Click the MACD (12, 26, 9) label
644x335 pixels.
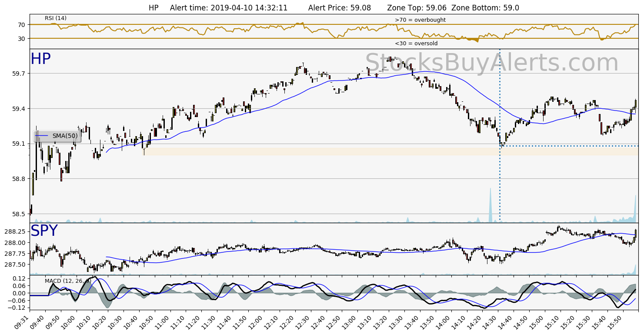click(68, 281)
